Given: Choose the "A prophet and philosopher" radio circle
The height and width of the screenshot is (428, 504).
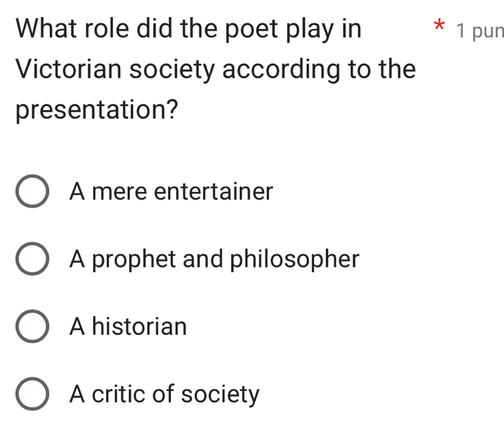Looking at the screenshot, I should tap(32, 260).
